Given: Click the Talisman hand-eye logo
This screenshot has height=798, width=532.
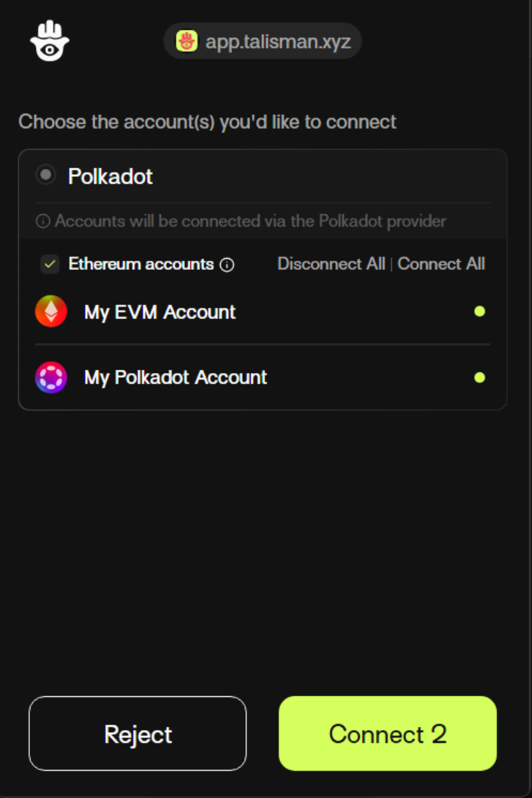Looking at the screenshot, I should (x=50, y=41).
